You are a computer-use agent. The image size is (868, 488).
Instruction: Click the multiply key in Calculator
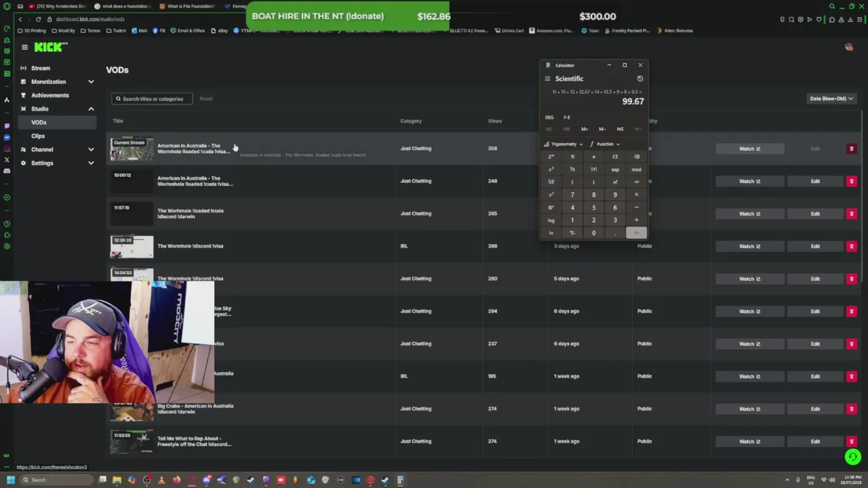(636, 195)
